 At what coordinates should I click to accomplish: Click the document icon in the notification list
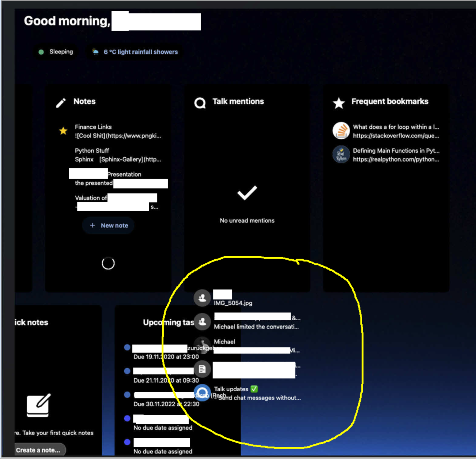pyautogui.click(x=202, y=369)
